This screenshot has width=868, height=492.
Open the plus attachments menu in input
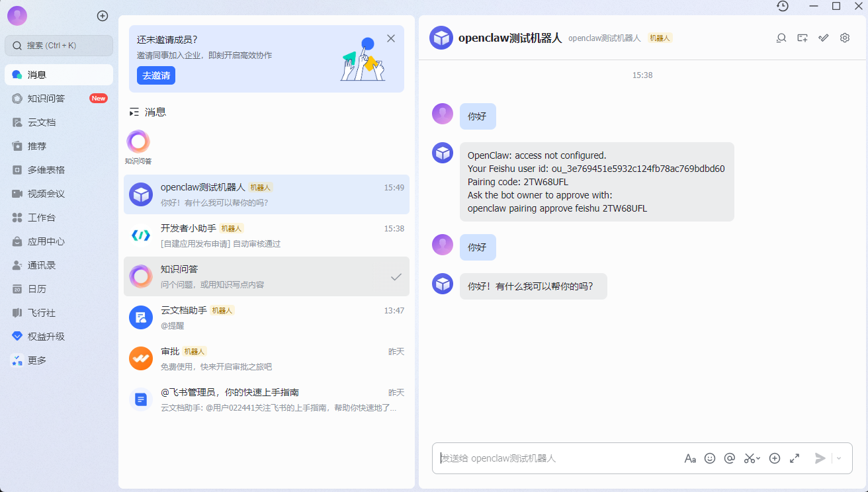[775, 458]
